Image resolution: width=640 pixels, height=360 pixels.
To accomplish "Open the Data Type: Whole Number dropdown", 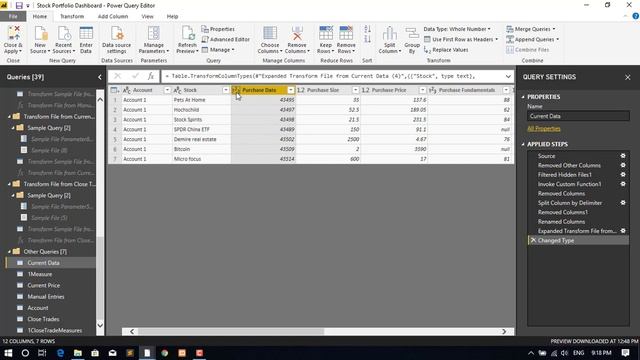I will click(457, 29).
